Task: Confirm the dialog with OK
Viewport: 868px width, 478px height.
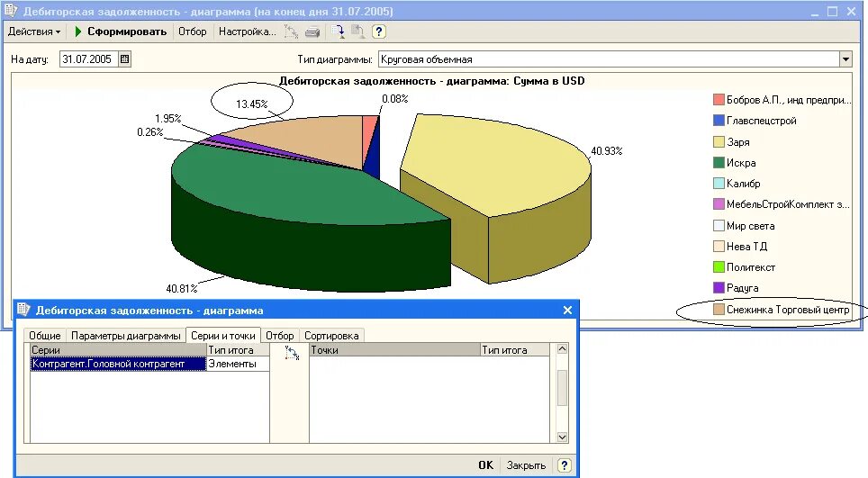Action: coord(485,465)
